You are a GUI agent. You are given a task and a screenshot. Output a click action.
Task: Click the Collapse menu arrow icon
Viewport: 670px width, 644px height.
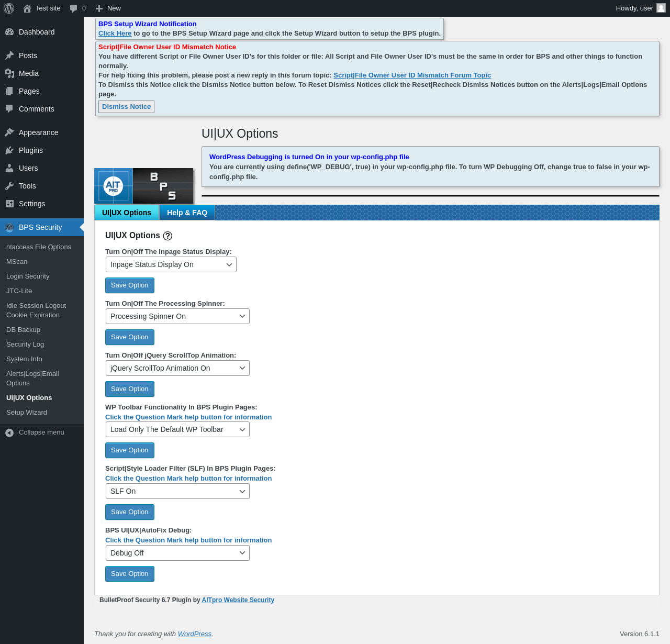[9, 432]
